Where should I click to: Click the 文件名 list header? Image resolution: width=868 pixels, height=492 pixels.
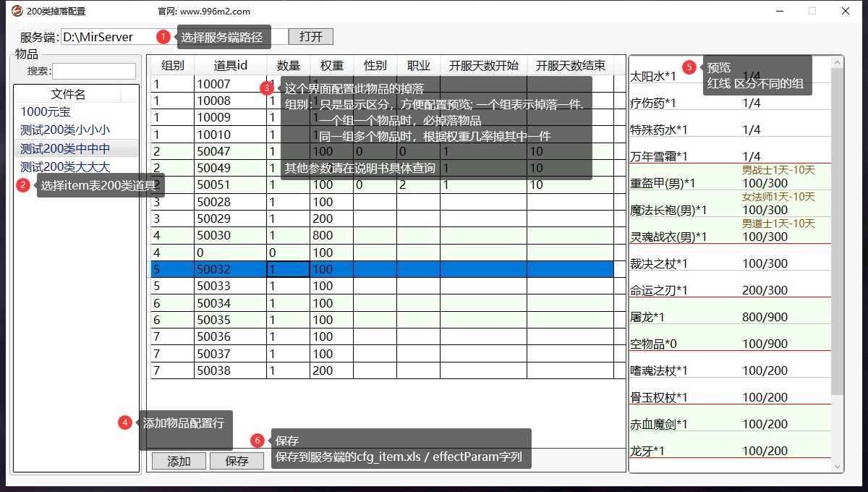tap(68, 94)
